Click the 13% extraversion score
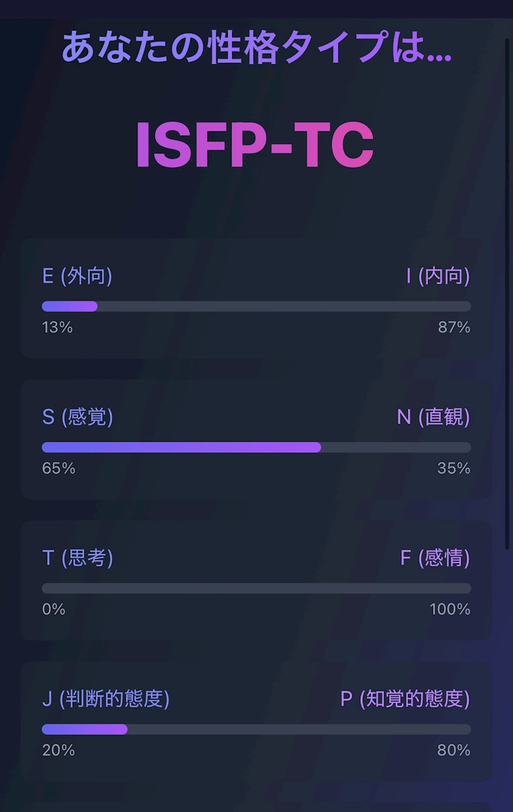The width and height of the screenshot is (513, 812). [57, 327]
